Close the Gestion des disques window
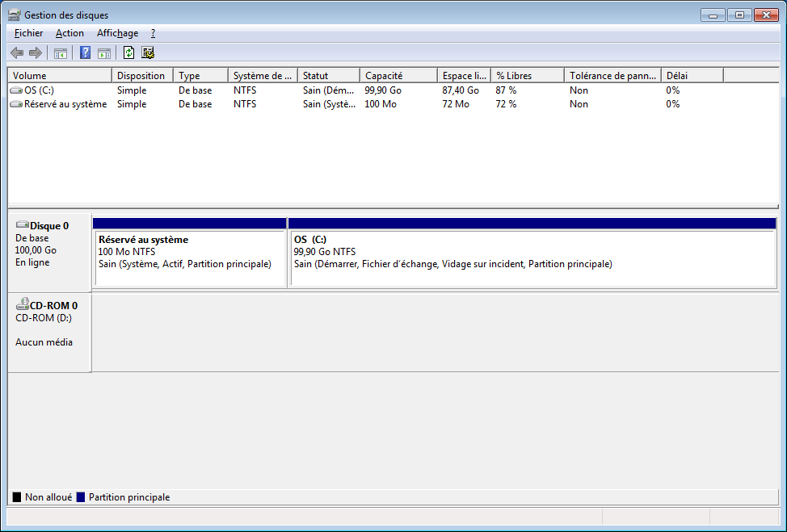The image size is (787, 532). coord(767,15)
